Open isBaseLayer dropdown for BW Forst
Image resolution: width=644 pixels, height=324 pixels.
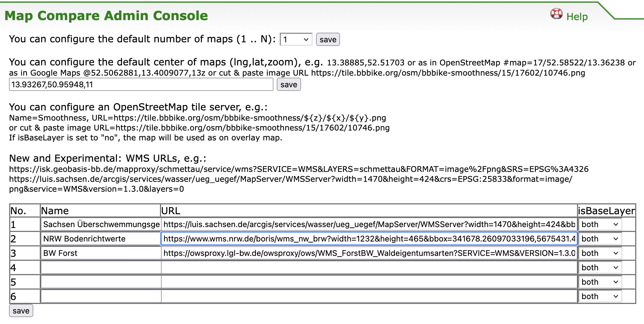[600, 253]
